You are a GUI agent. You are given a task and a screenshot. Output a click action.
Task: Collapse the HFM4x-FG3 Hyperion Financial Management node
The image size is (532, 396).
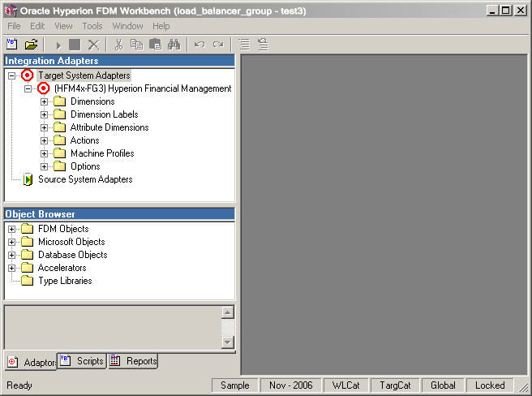pos(28,88)
